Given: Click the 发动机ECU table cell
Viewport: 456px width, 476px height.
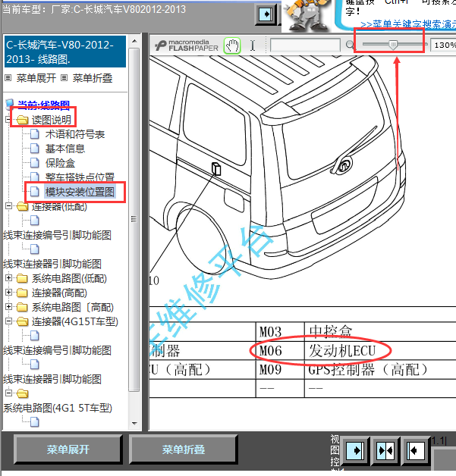Looking at the screenshot, I should coord(380,351).
